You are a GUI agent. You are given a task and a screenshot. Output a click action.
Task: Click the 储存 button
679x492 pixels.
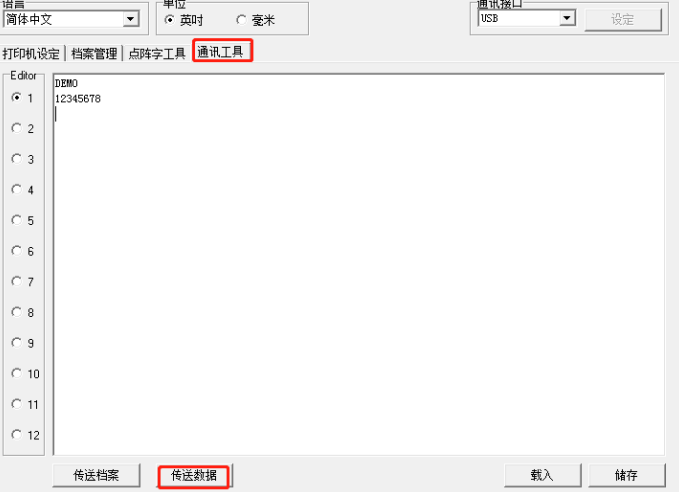point(626,475)
